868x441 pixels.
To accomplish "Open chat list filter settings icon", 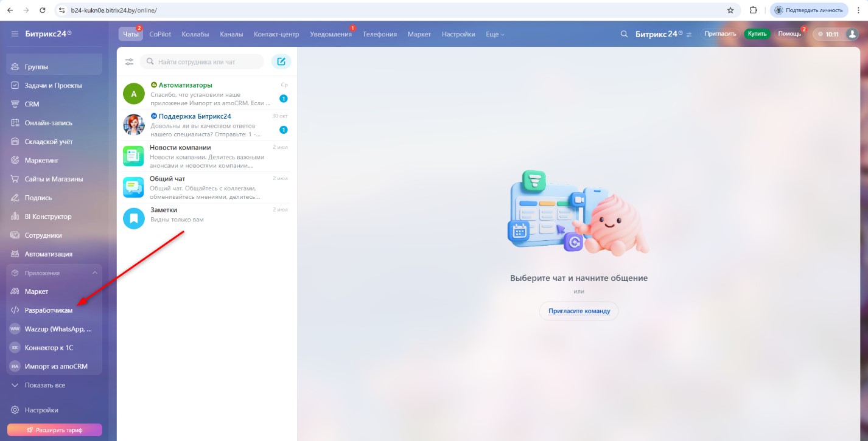I will (129, 62).
